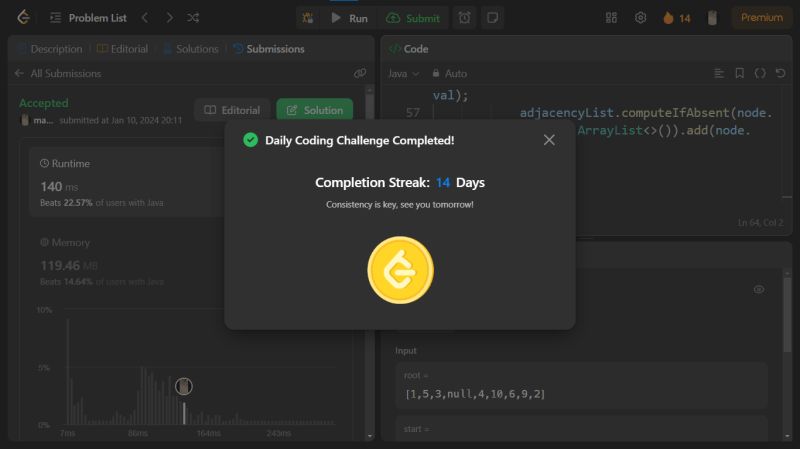Go to next problem arrow
Screen dimensions: 800x449
tap(169, 18)
